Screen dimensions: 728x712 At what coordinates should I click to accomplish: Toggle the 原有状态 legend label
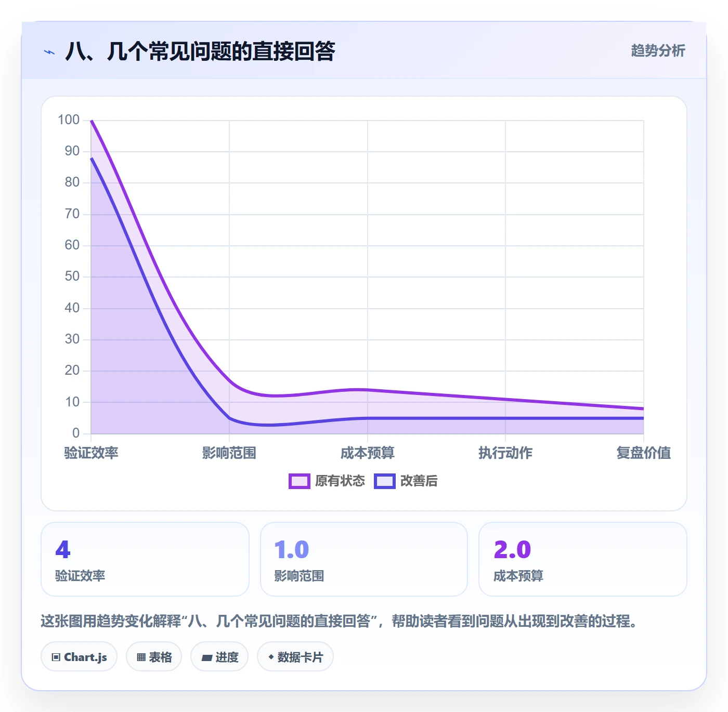[x=340, y=481]
